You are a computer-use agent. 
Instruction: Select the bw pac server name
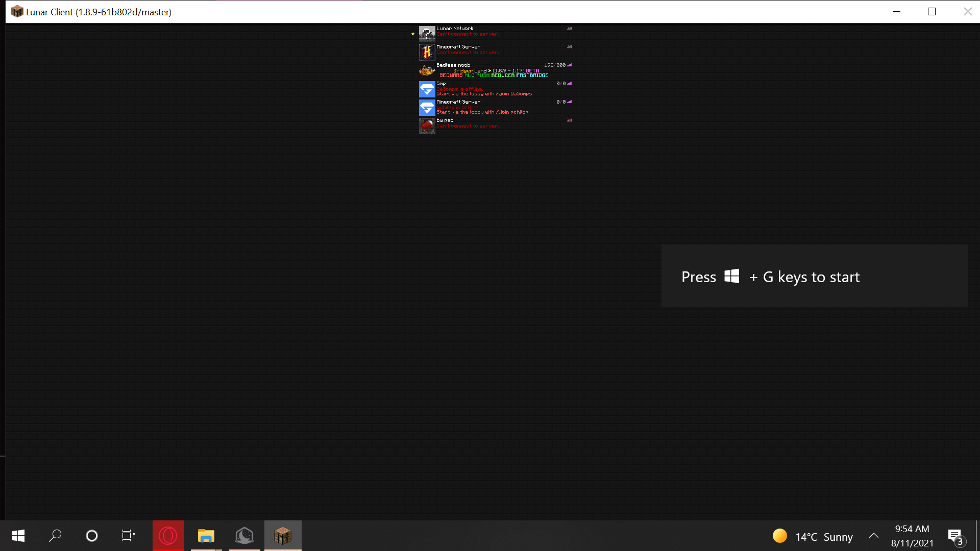(x=445, y=120)
